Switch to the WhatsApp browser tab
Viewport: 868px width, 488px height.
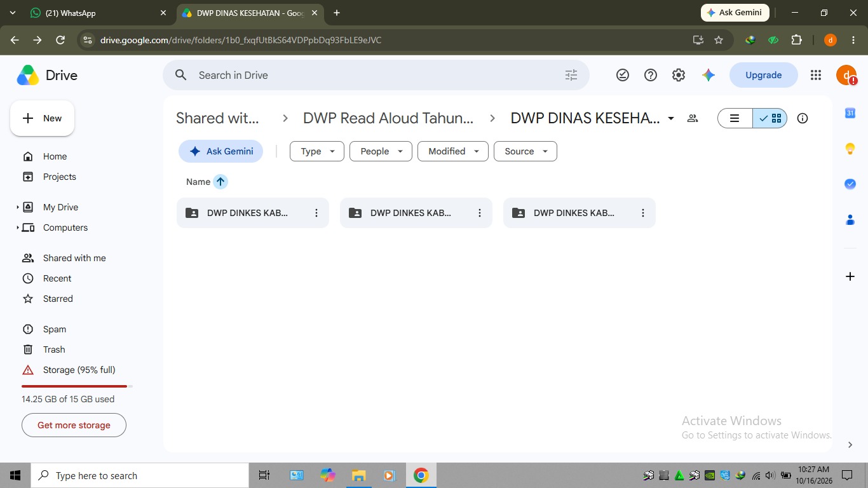pos(99,13)
